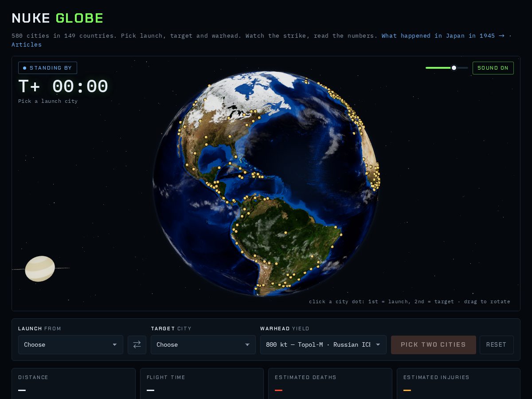Screen dimensions: 532x399
Task: Click the ESTIMATED DEATHS card label
Action: [305, 377]
